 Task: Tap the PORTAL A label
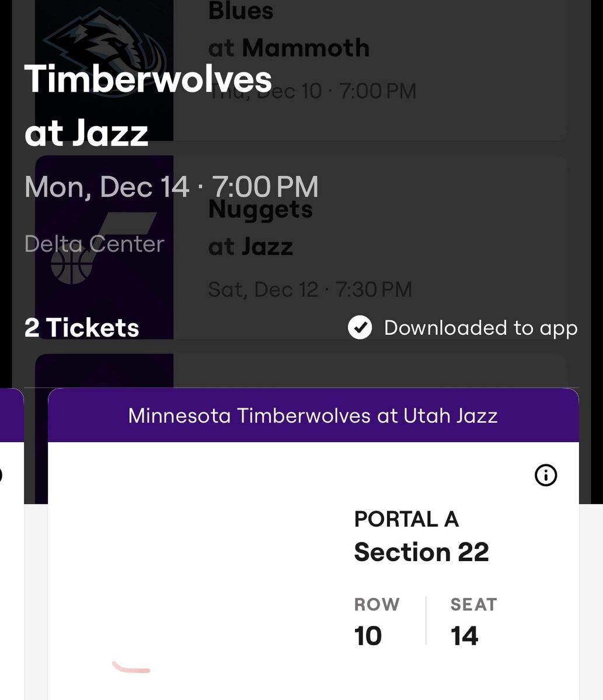(406, 519)
